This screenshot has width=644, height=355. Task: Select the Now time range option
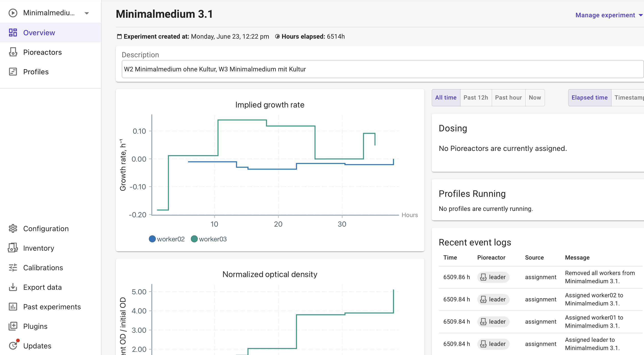535,97
